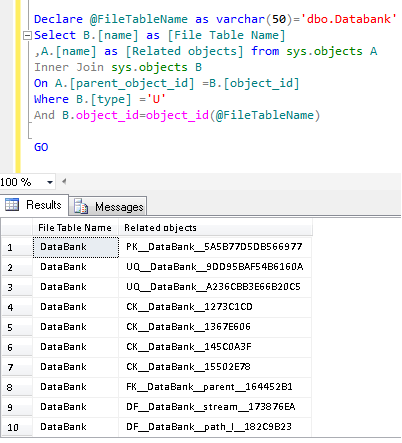This screenshot has height=443, width=402.
Task: Select row header 7
Action: point(17,367)
